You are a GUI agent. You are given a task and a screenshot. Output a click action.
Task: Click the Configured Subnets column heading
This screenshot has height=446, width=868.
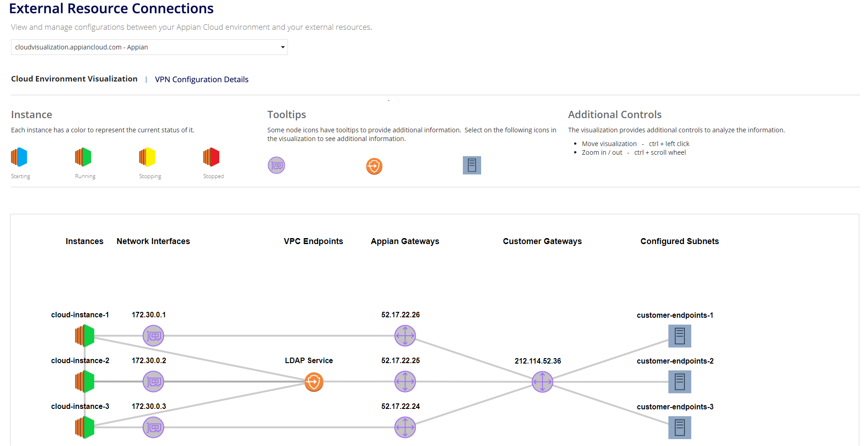point(680,241)
